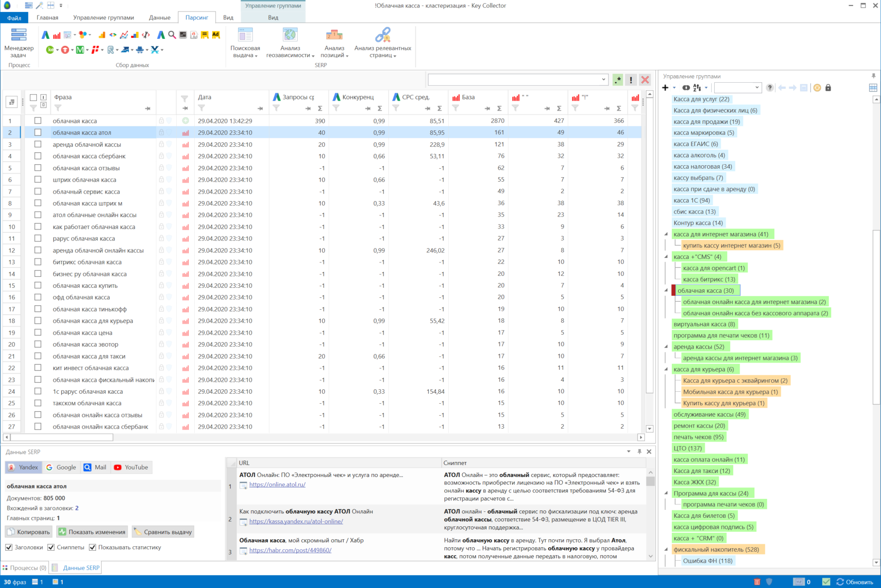Screen dimensions: 881x588
Task: Click the exclamation mark filter button
Action: coord(631,80)
